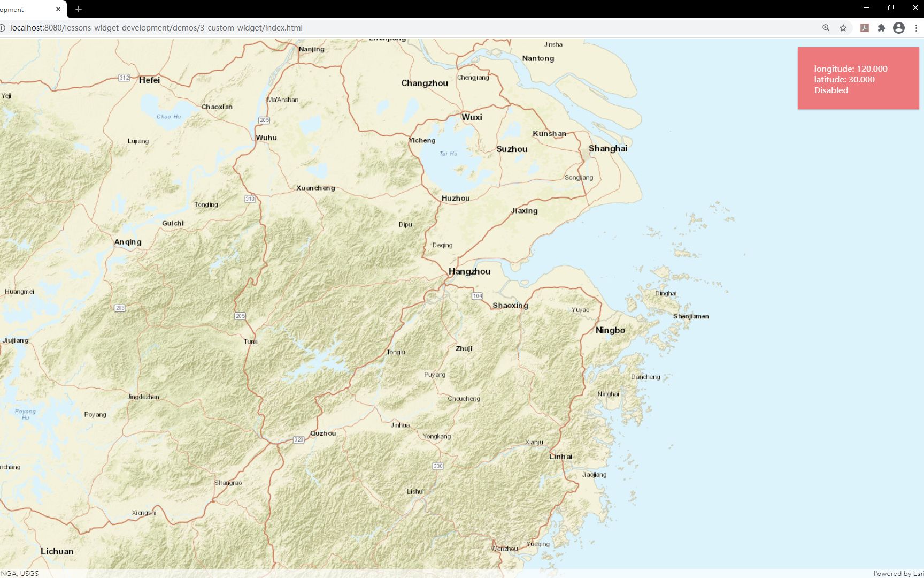Toggle coordinate tracking via the pink overlay panel

858,78
